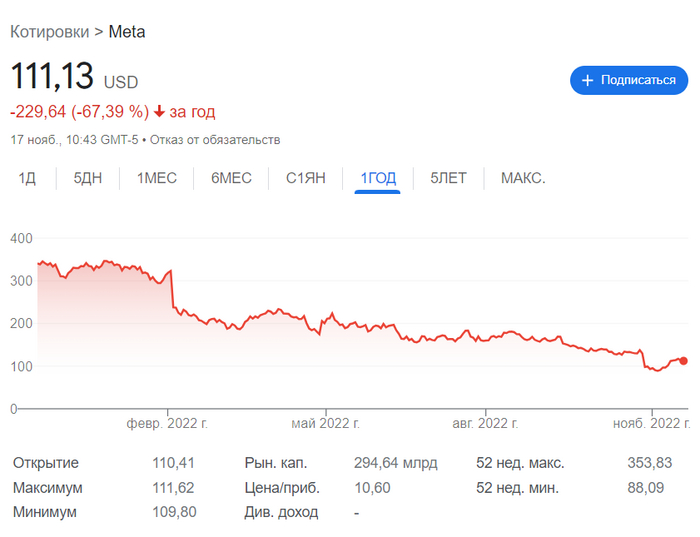This screenshot has height=537, width=700.
Task: Open the Котировки breadcrumb link
Action: click(50, 32)
